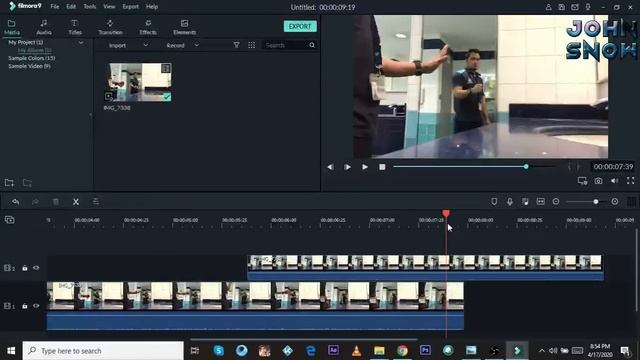Open the Record dropdown

tap(182, 45)
